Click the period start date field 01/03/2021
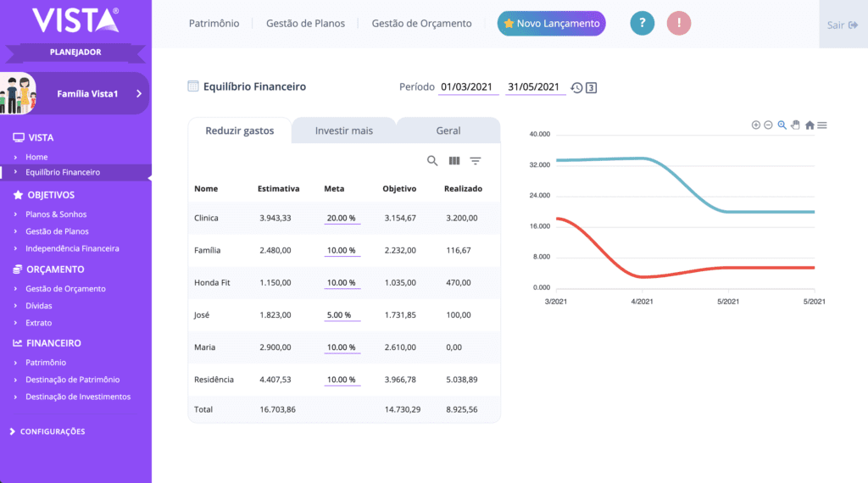This screenshot has width=868, height=483. (x=466, y=87)
